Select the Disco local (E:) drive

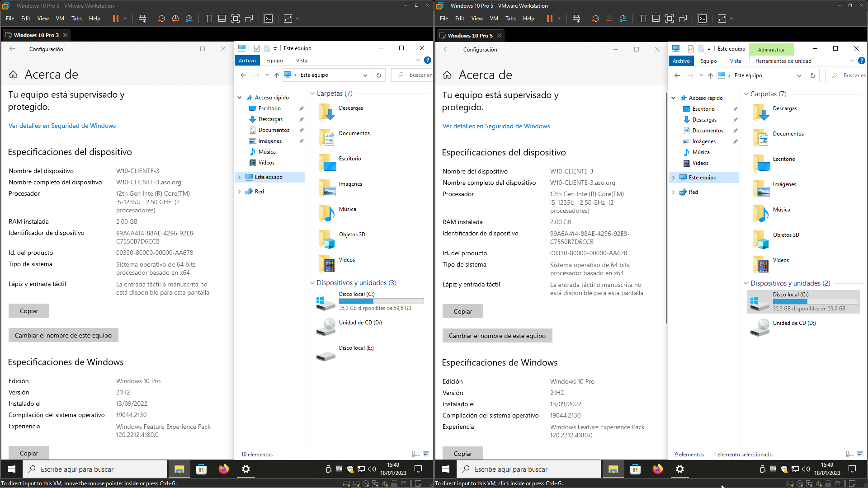pos(356,348)
